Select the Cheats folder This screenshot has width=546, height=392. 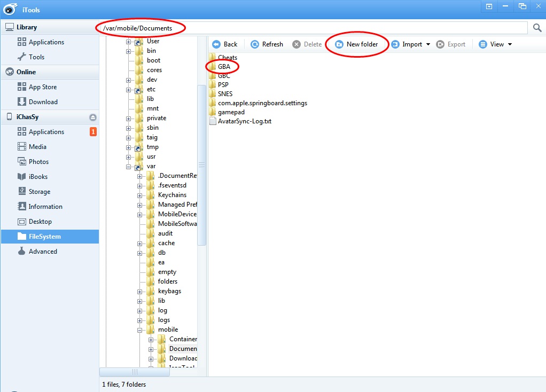point(228,58)
